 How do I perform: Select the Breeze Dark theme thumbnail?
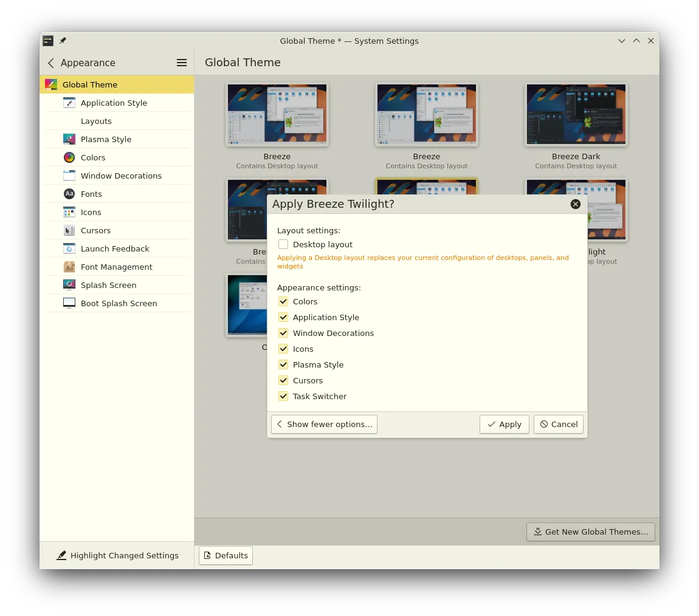click(576, 114)
